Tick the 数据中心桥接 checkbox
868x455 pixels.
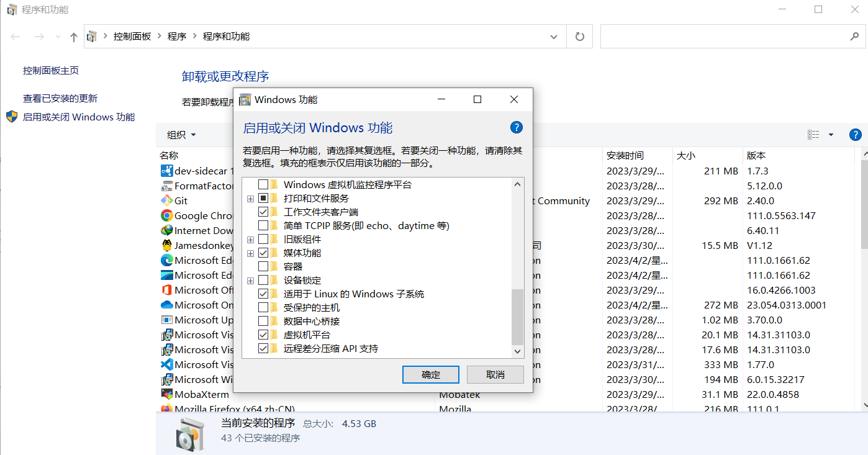263,321
